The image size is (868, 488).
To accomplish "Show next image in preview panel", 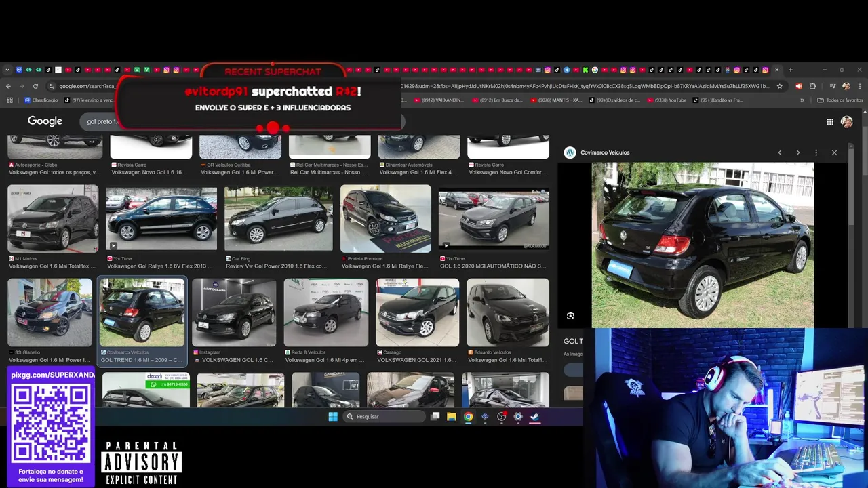I will click(797, 152).
